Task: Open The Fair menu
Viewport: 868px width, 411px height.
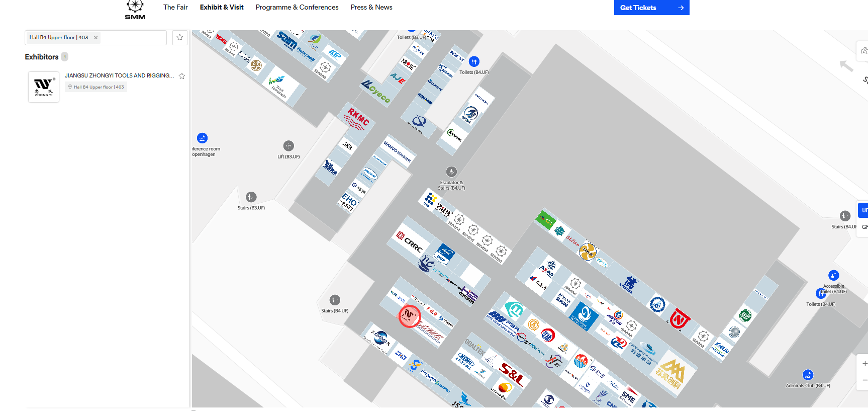Action: click(x=175, y=7)
